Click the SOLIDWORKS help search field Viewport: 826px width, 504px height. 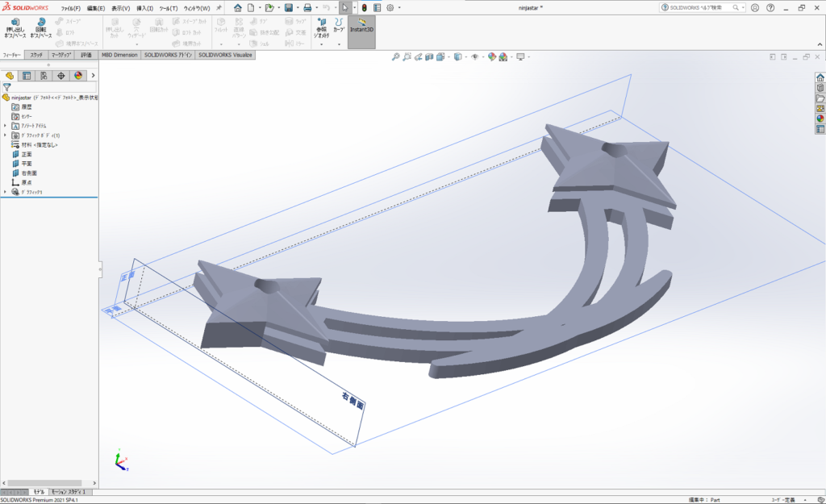tap(703, 8)
